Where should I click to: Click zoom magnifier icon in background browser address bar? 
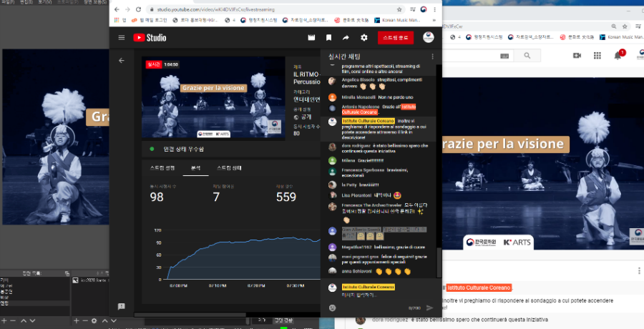coord(614,26)
